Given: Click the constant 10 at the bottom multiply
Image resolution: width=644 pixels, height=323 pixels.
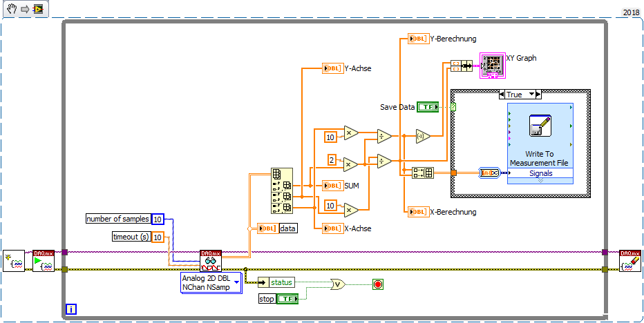Looking at the screenshot, I should pos(330,205).
